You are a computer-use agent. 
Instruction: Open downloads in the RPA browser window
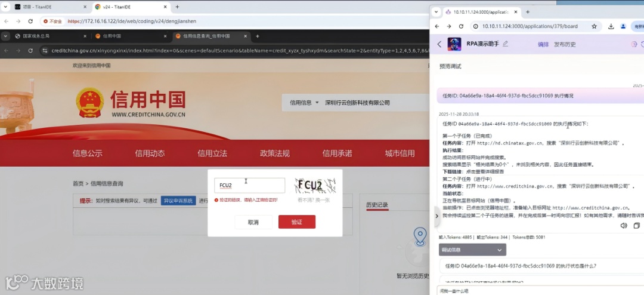coord(611,26)
